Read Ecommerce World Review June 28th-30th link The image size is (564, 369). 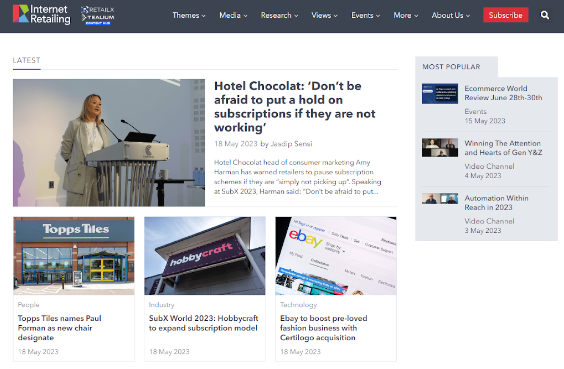click(x=503, y=93)
